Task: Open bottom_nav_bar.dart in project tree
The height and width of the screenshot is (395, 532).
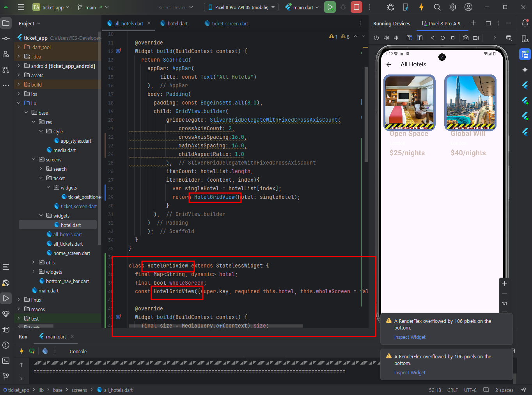Action: (x=64, y=281)
